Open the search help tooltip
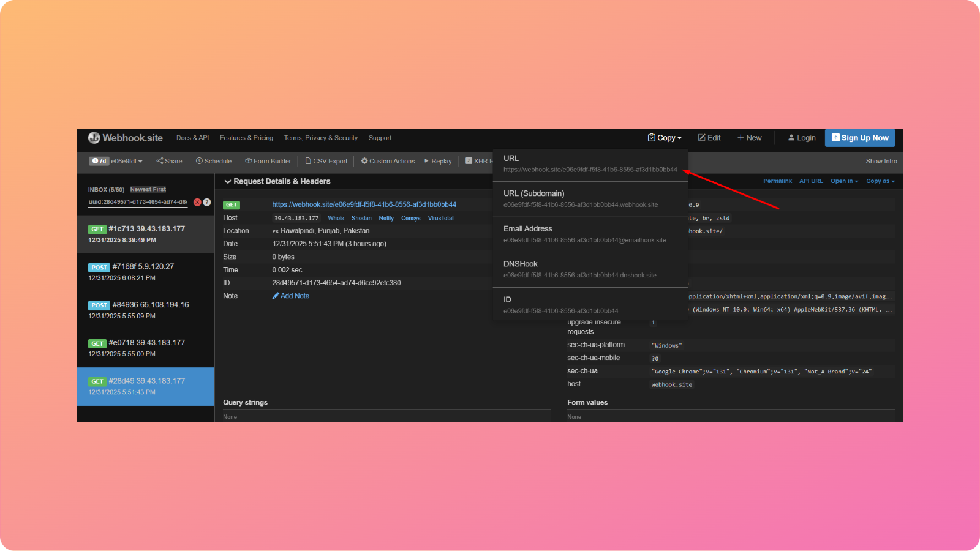This screenshot has height=551, width=980. pyautogui.click(x=206, y=202)
